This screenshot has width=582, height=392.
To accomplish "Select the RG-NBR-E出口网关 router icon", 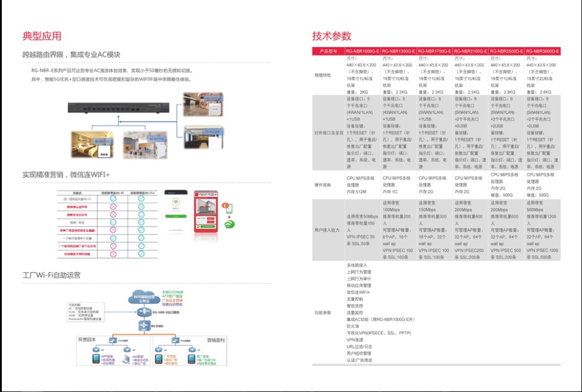I will point(143,312).
